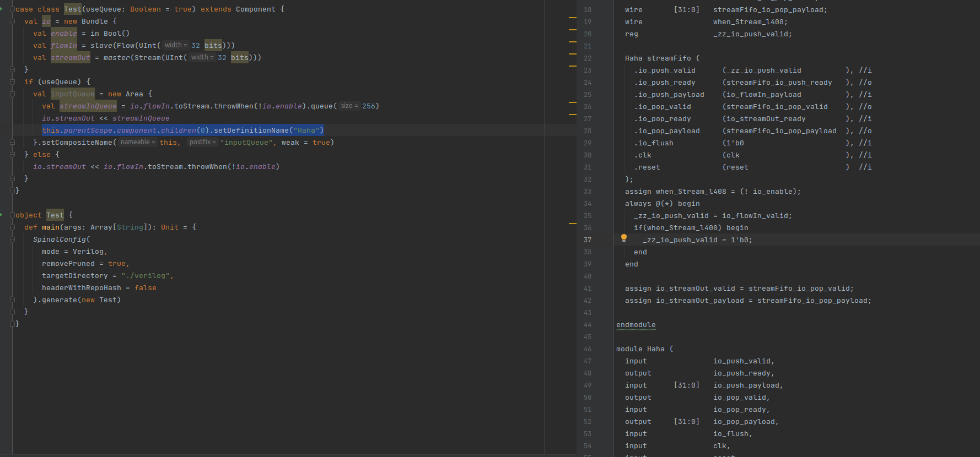
Task: Click the highlighted inputQueue val name
Action: tap(73, 94)
